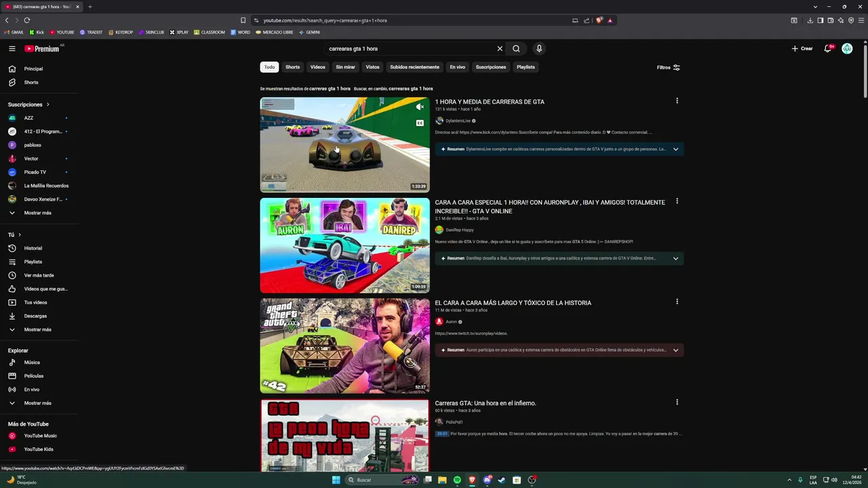Image resolution: width=868 pixels, height=488 pixels.
Task: Search instead for carrearas gta 1 hora
Action: pyautogui.click(x=410, y=89)
